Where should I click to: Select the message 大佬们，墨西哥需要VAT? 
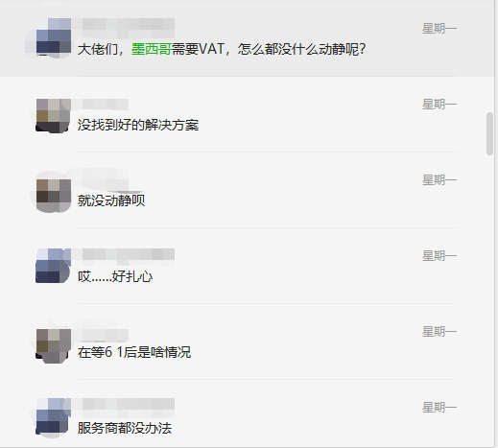point(222,49)
